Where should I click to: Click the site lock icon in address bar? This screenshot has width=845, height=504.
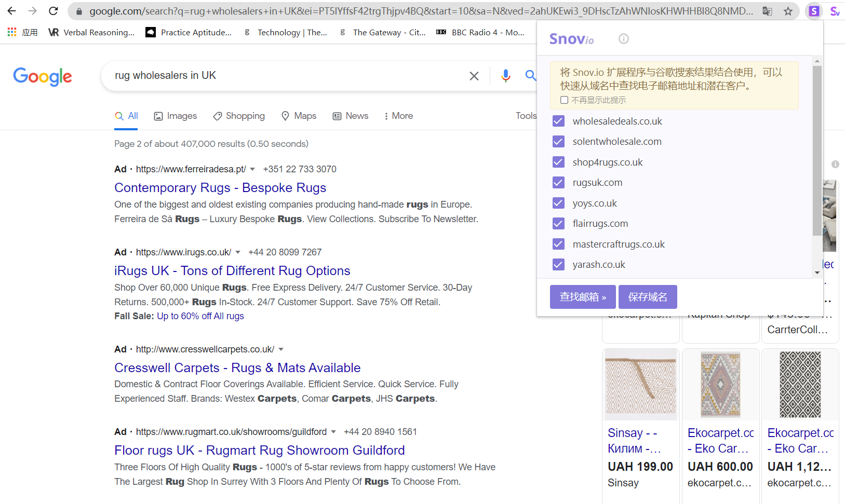[79, 11]
